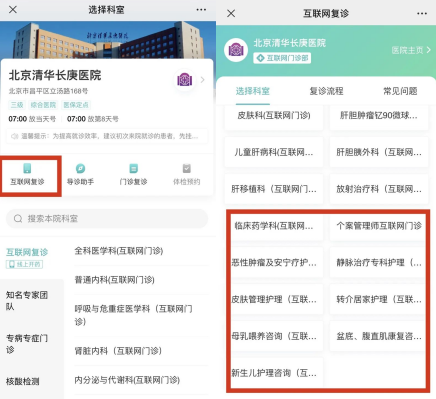Tap the round hospital logo in the green header

point(236,50)
